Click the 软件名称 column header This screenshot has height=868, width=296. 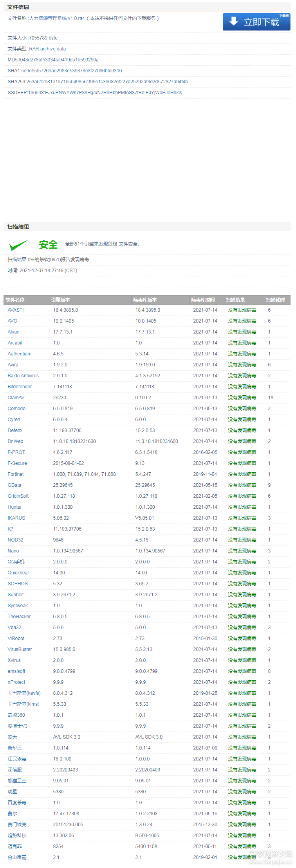click(15, 300)
